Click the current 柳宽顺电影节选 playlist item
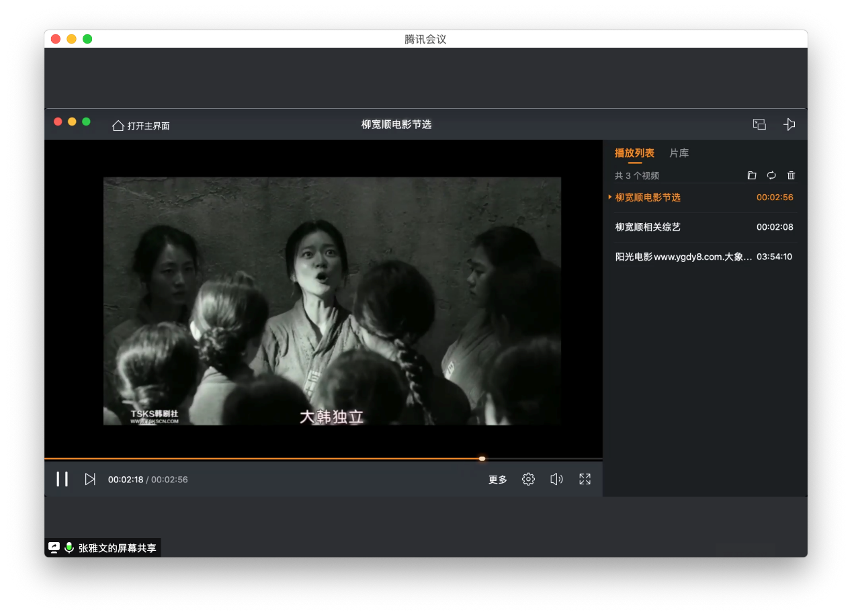The width and height of the screenshot is (852, 616). (648, 197)
